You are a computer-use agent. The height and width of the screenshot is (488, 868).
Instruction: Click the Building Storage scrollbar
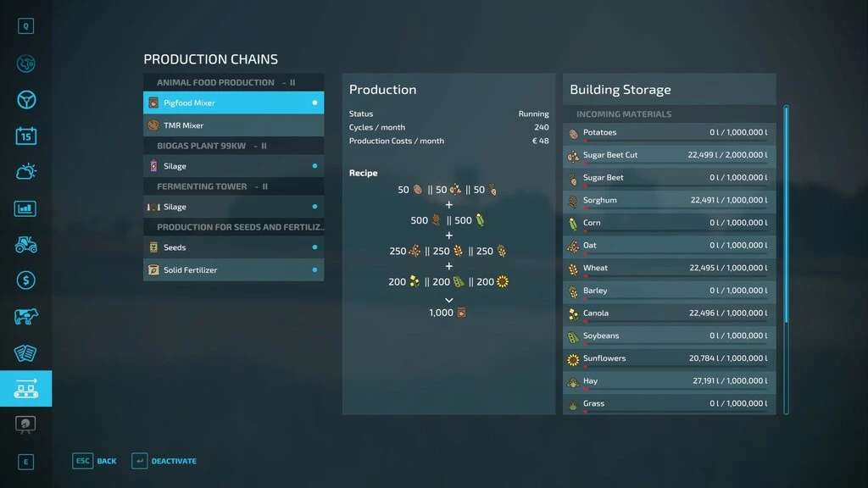[x=786, y=254]
